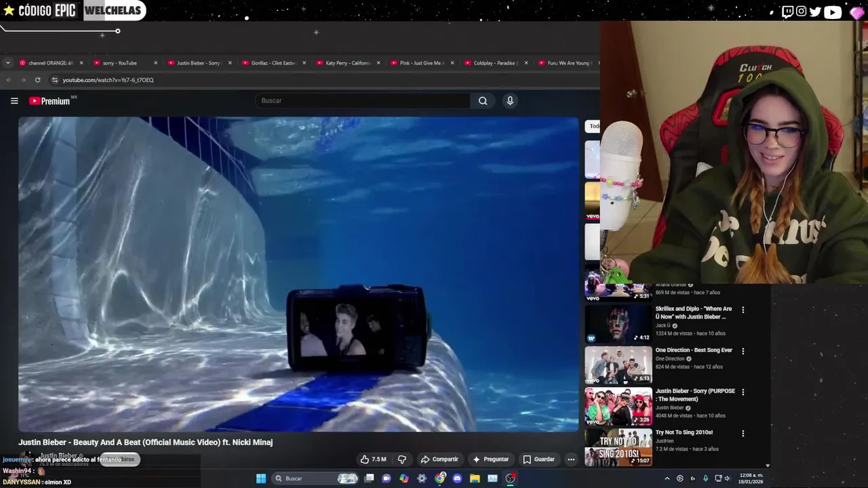
Task: Open YouTube icon in stream header
Action: click(833, 12)
